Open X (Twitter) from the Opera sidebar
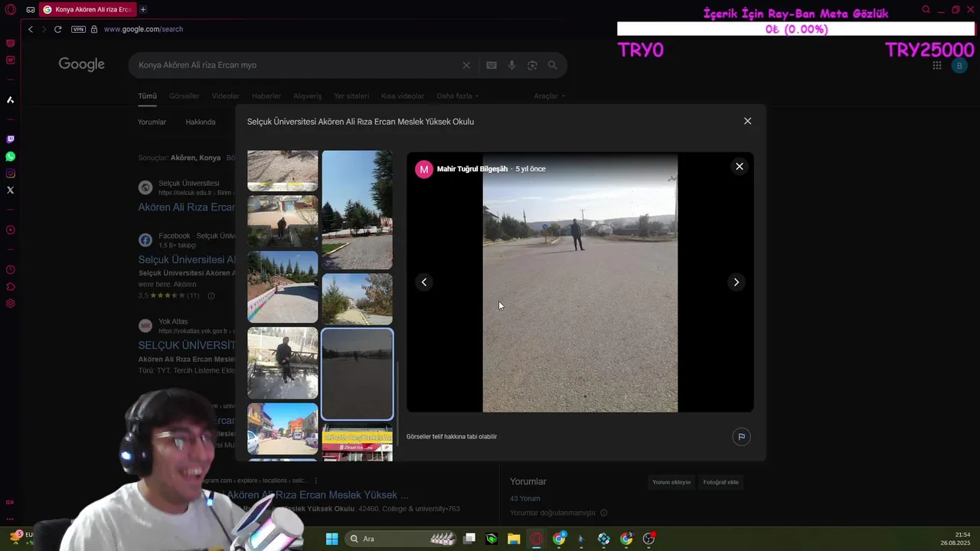Screen dimensions: 980x551 pyautogui.click(x=10, y=190)
